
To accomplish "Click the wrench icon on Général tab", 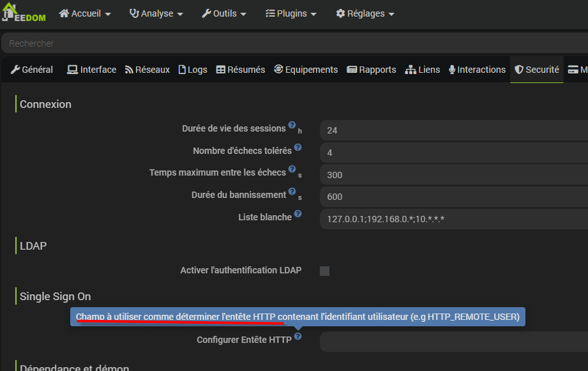I will (x=15, y=70).
